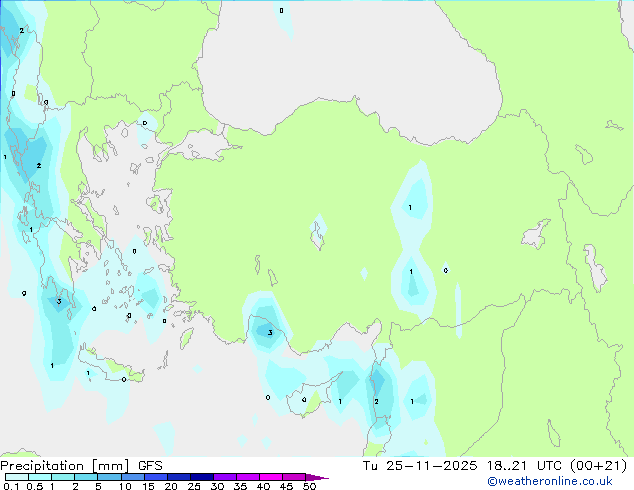Click the 0.1–0.5 mm legend color swatch

(17, 477)
